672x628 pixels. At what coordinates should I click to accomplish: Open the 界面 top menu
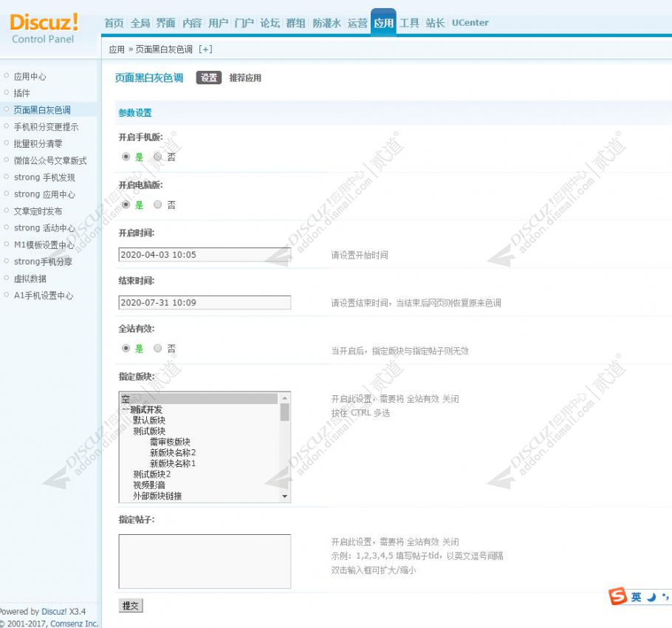(x=166, y=23)
